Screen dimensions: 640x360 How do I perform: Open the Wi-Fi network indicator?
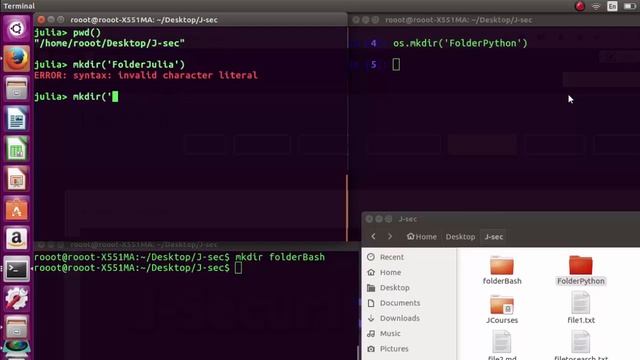pos(596,6)
